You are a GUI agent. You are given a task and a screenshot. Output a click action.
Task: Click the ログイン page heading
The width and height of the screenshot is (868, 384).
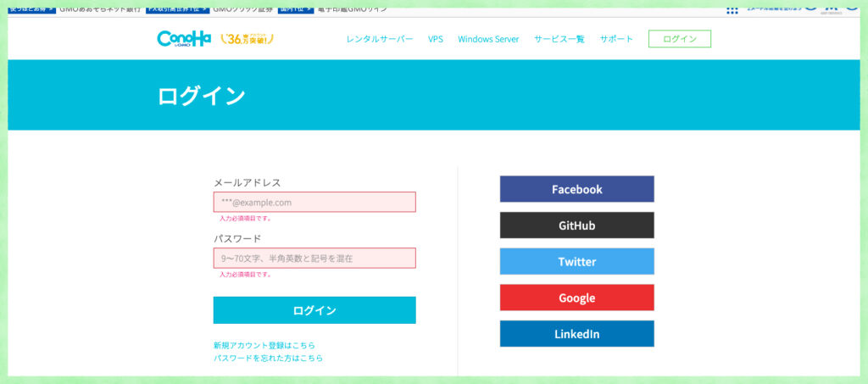202,96
